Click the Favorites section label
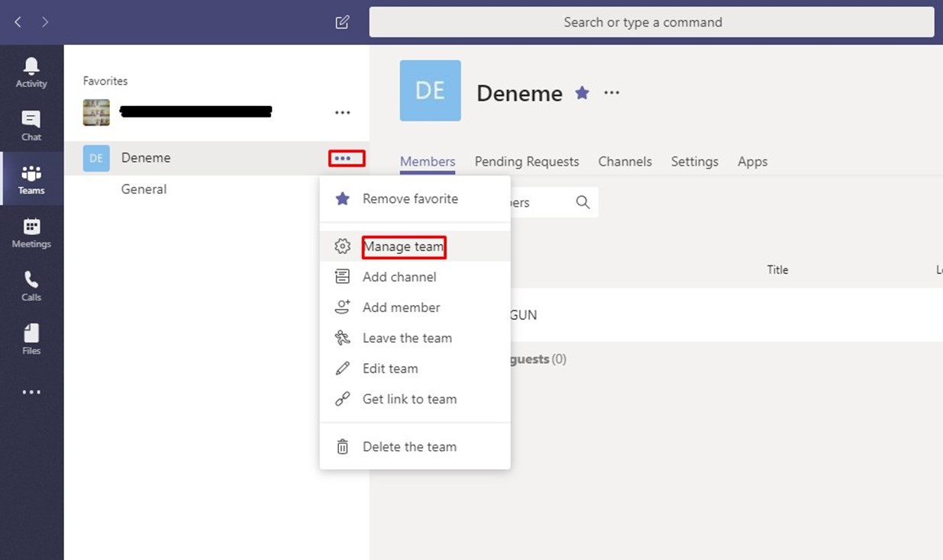 [105, 81]
